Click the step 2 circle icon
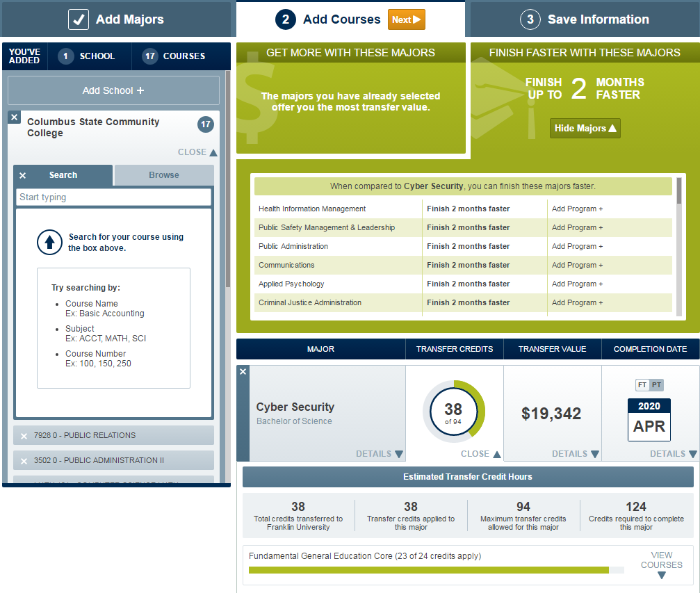700x593 pixels. [286, 19]
